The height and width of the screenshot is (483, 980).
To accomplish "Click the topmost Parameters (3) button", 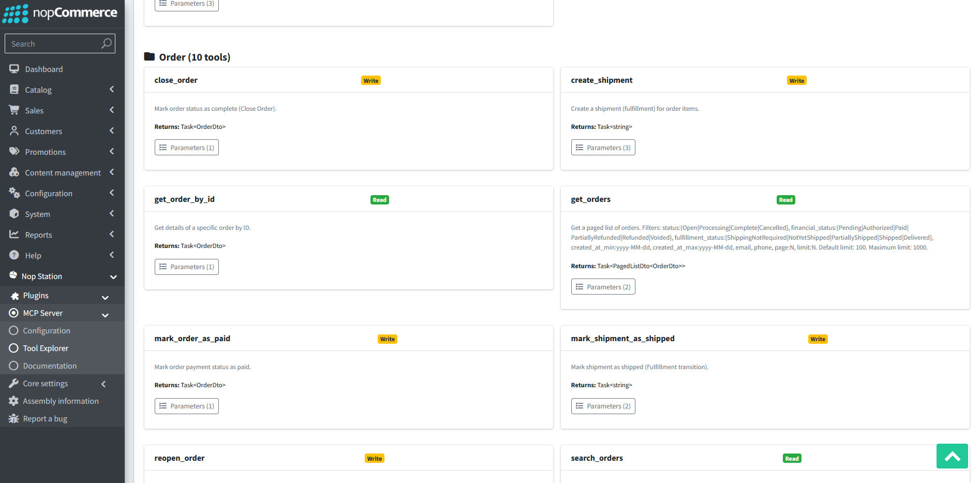I will coord(187,5).
